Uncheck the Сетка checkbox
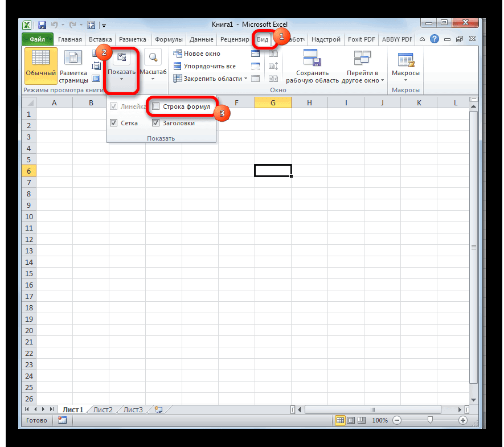The width and height of the screenshot is (504, 447). click(113, 123)
